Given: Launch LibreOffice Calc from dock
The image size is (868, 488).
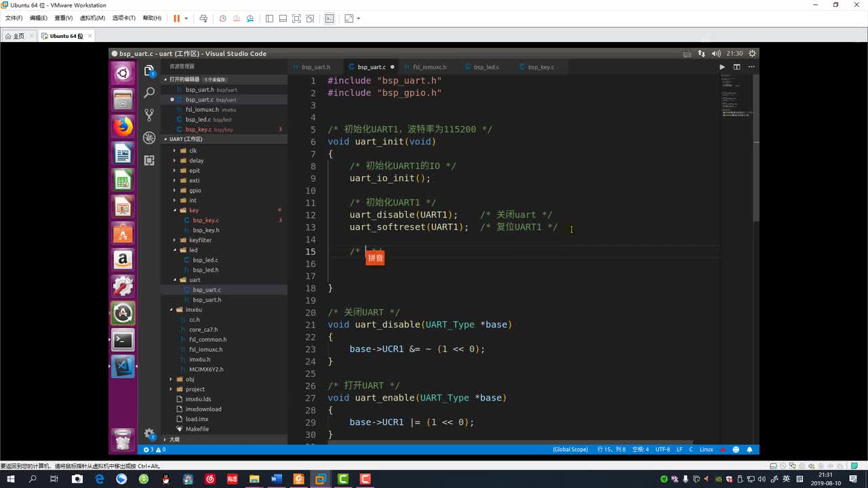Looking at the screenshot, I should pos(123,180).
